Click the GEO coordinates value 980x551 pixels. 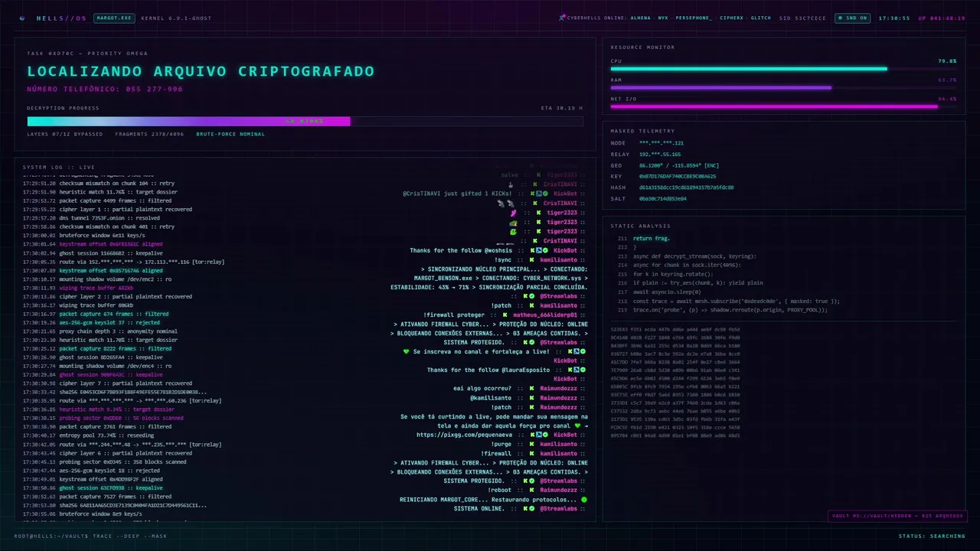(x=679, y=165)
